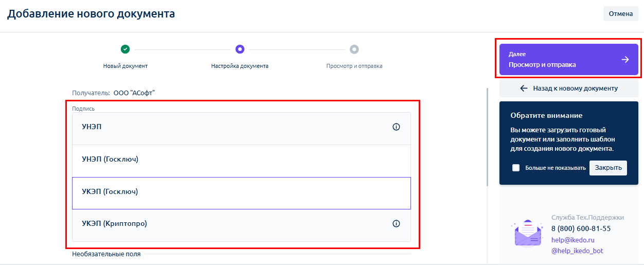Click the back arrow before Назад к новому документу
Screen dimensions: 644x265
pos(524,89)
